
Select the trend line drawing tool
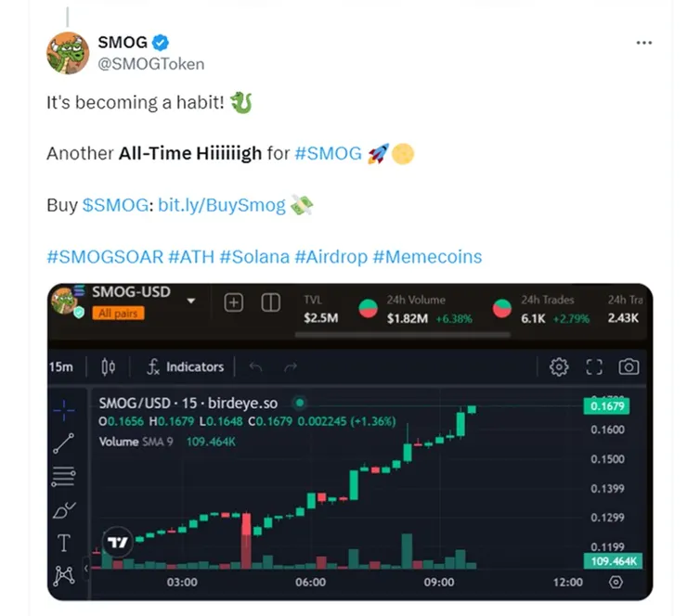click(x=63, y=443)
